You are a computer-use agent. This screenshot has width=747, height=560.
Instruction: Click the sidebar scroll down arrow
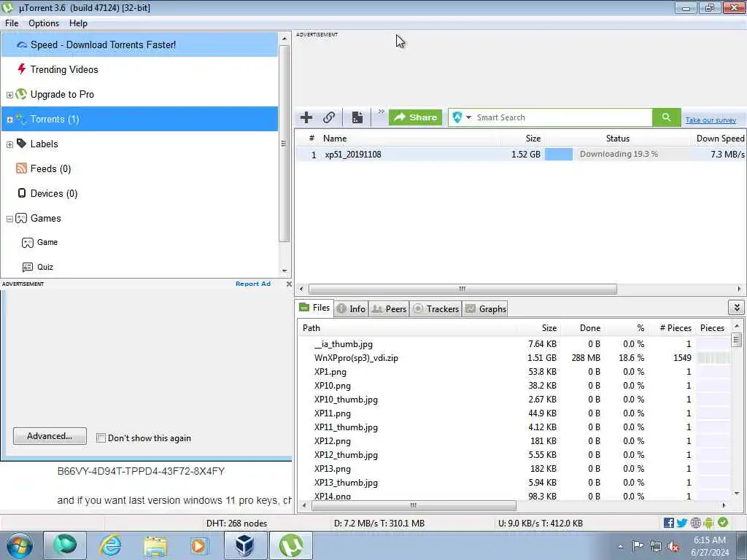[x=285, y=271]
